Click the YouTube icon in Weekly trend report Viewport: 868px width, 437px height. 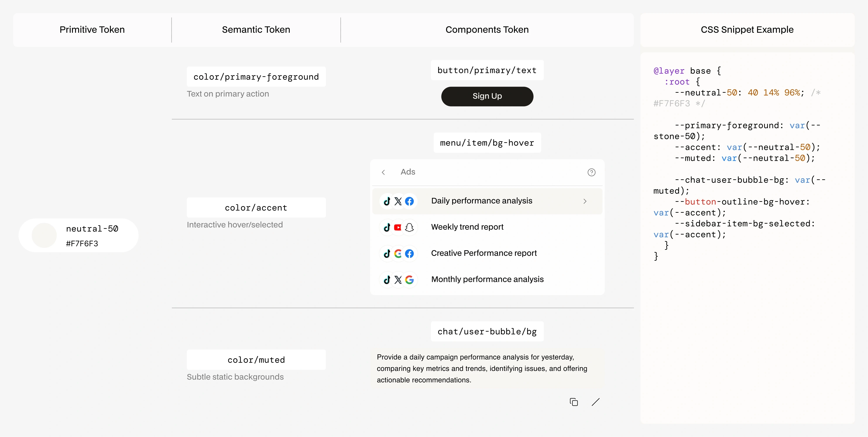tap(398, 227)
